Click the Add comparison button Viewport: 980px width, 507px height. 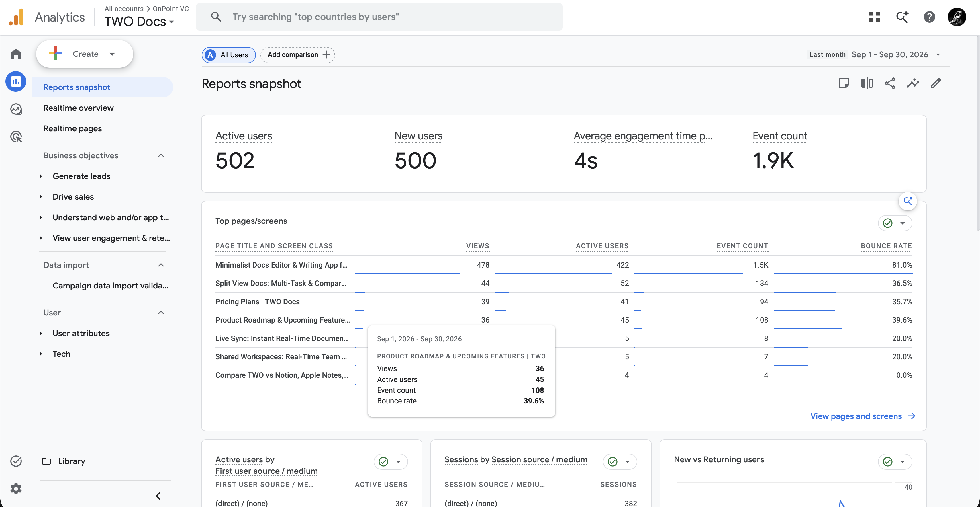(297, 55)
